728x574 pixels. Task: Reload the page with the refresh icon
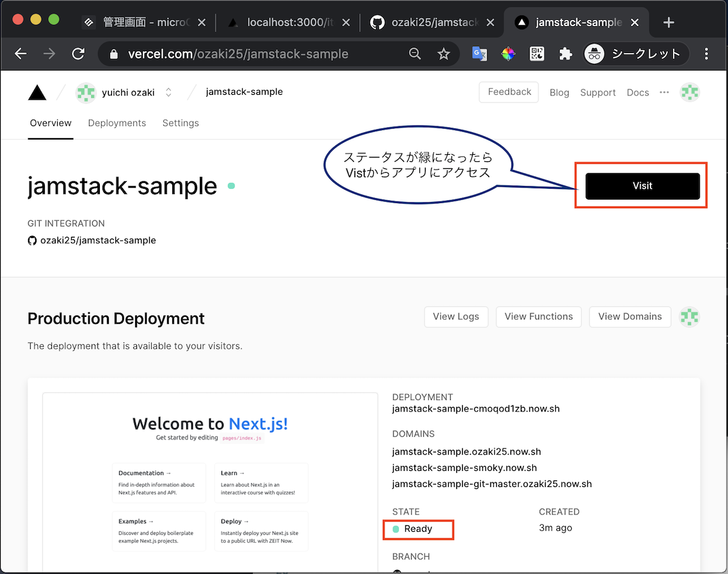(x=78, y=54)
